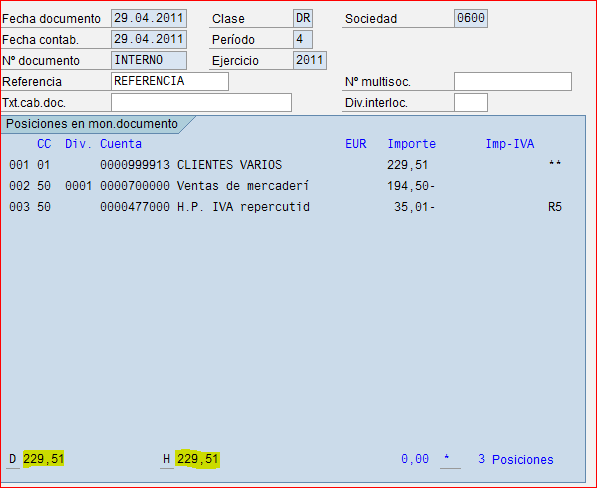Click the debit total D 229,51
The width and height of the screenshot is (597, 488).
37,459
